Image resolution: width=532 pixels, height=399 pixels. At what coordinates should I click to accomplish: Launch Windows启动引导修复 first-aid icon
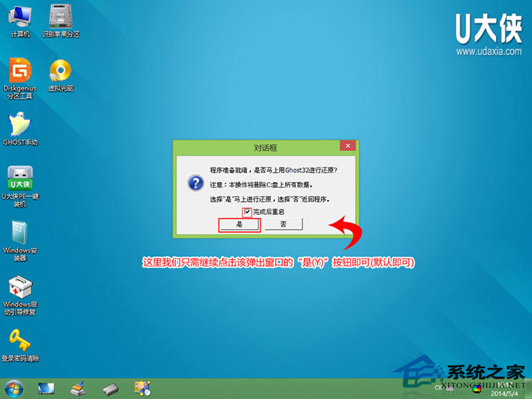click(20, 295)
